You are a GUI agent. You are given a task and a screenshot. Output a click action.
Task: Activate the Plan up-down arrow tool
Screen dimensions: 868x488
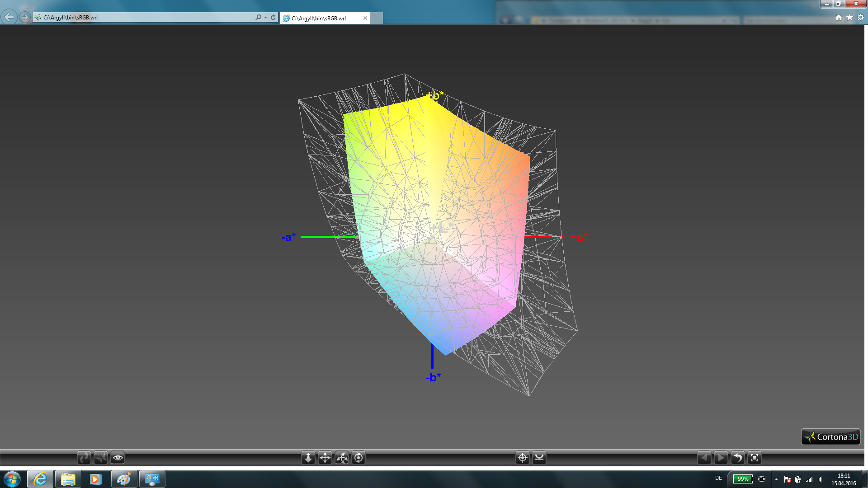pos(308,458)
